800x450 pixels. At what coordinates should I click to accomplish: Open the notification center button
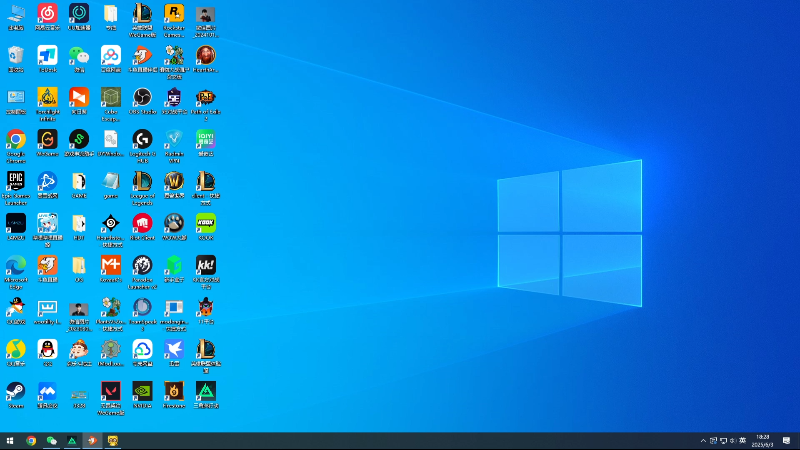786,441
